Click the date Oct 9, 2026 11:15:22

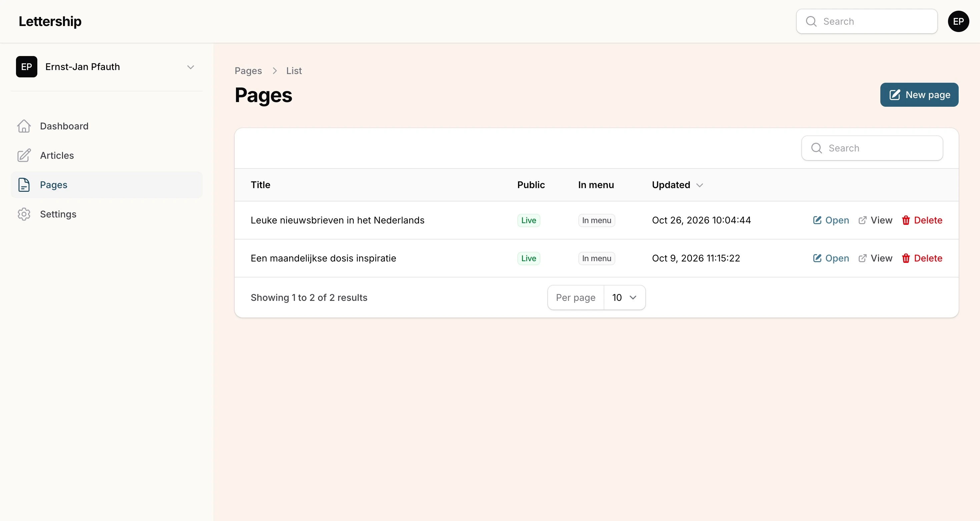click(x=696, y=258)
